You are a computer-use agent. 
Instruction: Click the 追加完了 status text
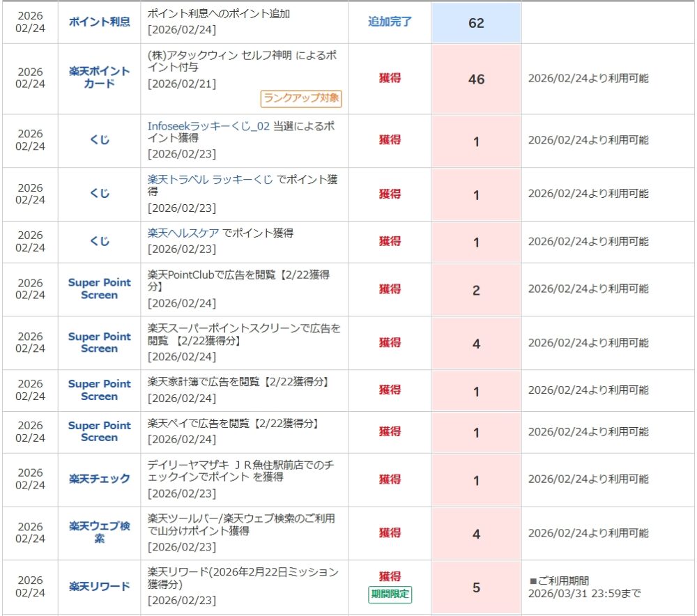pos(390,22)
